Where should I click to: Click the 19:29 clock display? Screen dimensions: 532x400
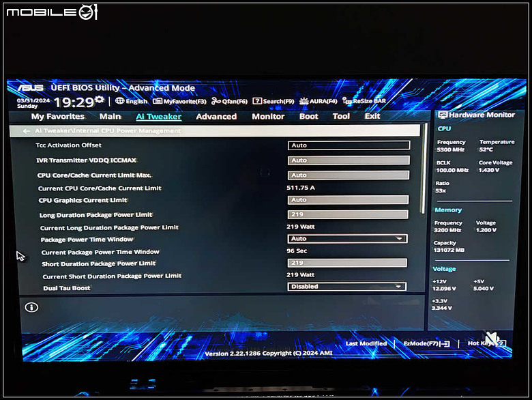[73, 102]
